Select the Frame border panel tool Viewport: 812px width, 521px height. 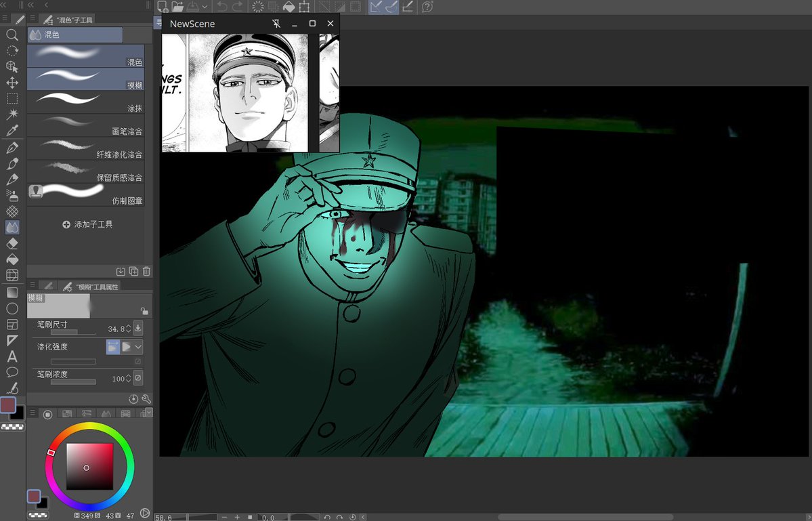click(12, 325)
